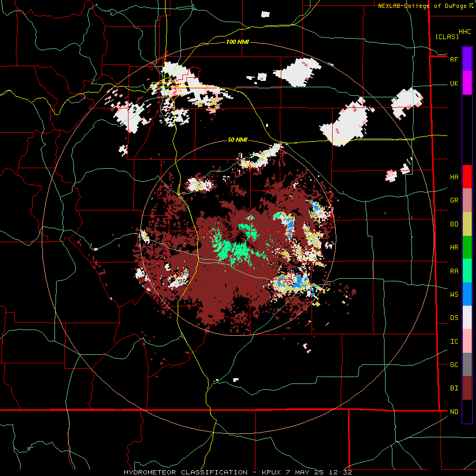The height and width of the screenshot is (476, 476).
Task: Click the BI brown legend swatch
Action: pyautogui.click(x=467, y=388)
